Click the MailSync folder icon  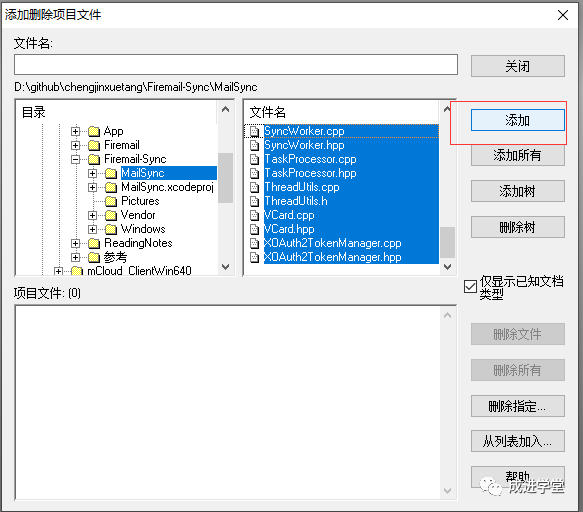coord(111,173)
